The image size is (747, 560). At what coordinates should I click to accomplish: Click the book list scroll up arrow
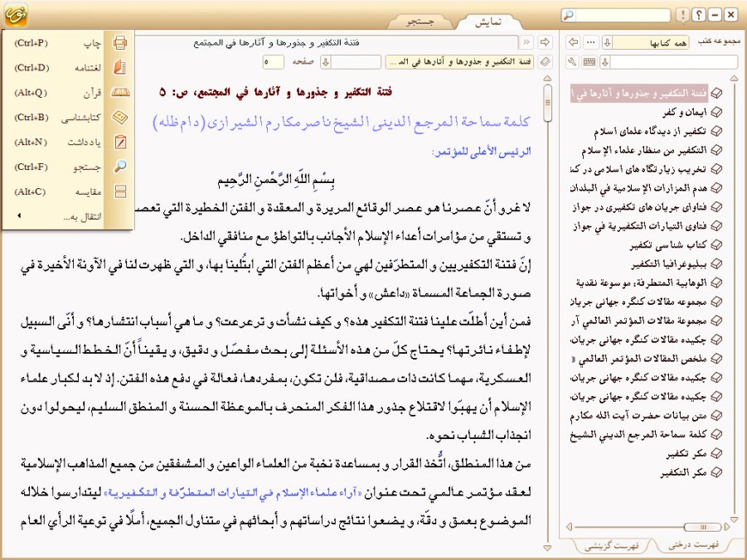(734, 78)
